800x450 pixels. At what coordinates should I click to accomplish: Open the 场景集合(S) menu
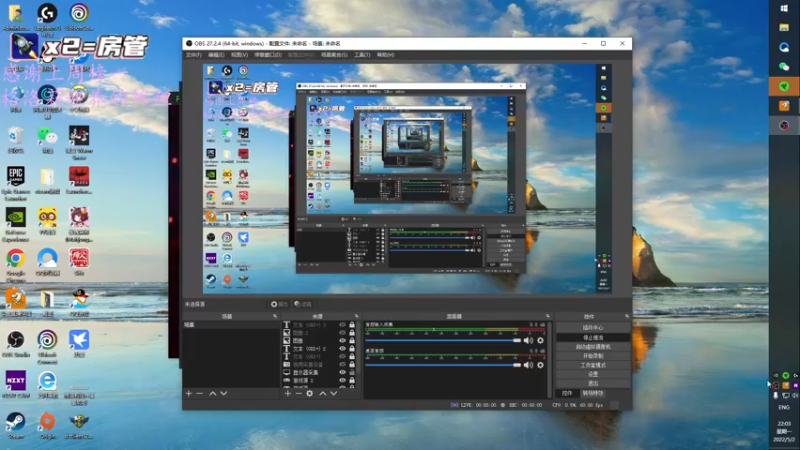click(x=334, y=55)
